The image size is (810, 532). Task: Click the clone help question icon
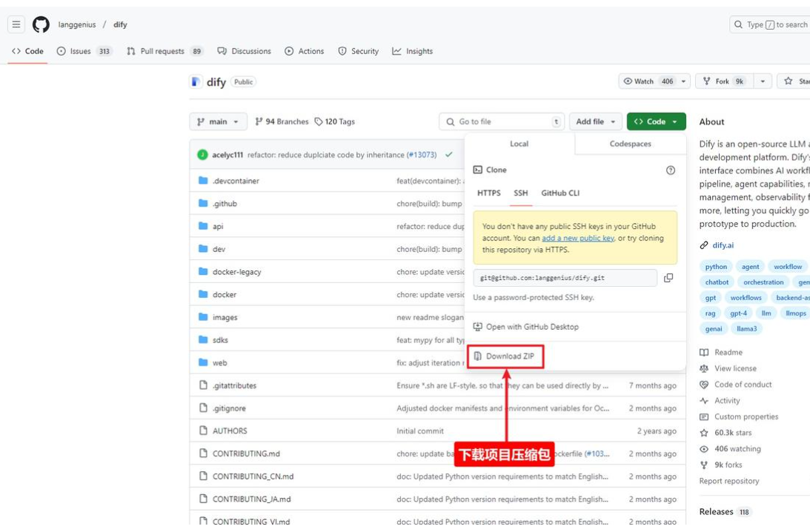(x=671, y=170)
